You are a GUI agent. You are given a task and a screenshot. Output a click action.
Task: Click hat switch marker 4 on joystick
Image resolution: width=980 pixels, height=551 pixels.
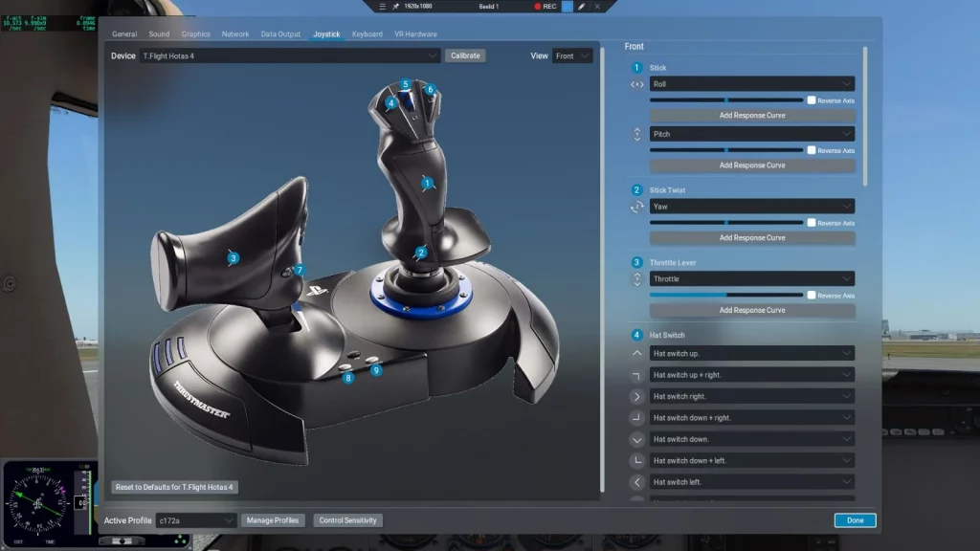(x=391, y=102)
